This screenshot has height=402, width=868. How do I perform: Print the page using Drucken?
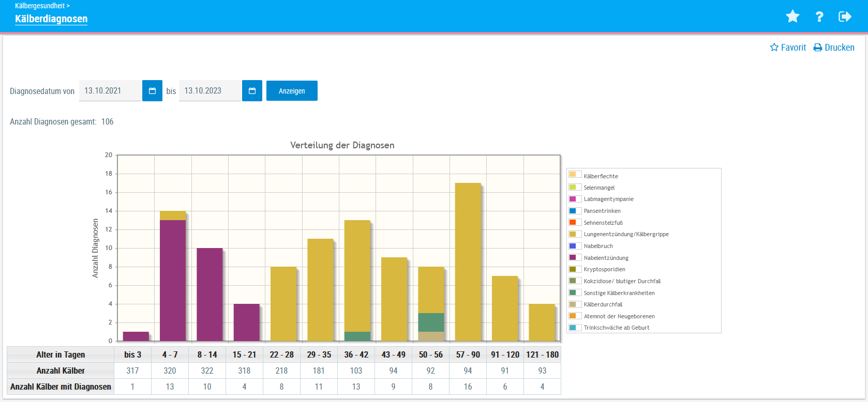pos(834,48)
